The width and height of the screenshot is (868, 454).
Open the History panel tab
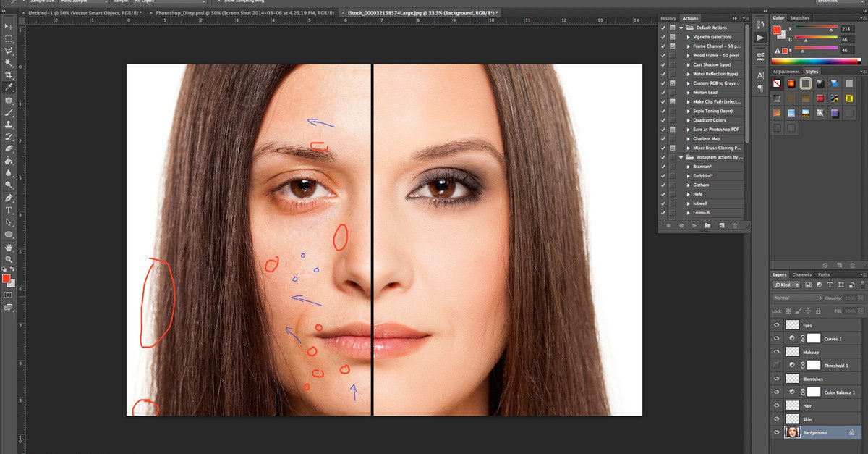(668, 18)
